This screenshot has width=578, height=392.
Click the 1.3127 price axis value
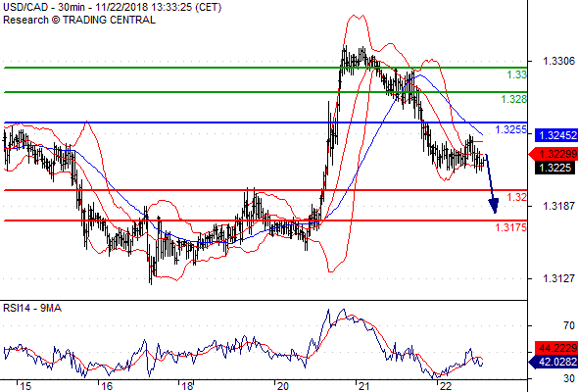[x=558, y=278]
